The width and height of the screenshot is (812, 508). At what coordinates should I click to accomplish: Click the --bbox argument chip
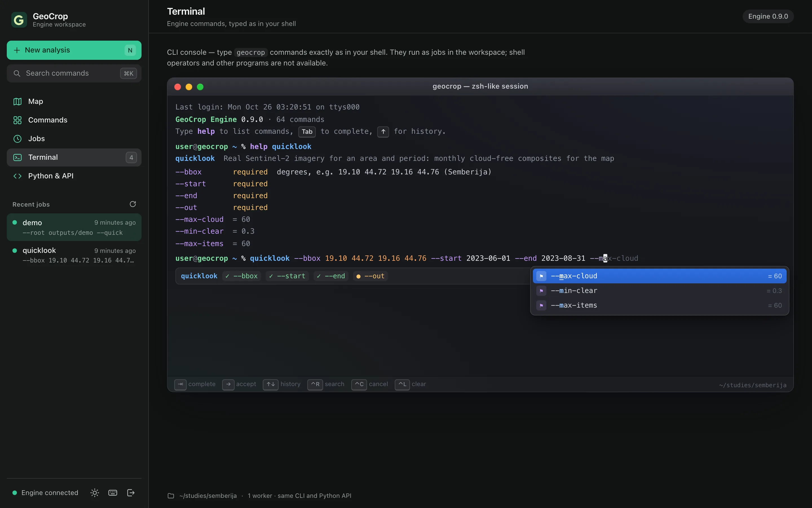coord(242,276)
